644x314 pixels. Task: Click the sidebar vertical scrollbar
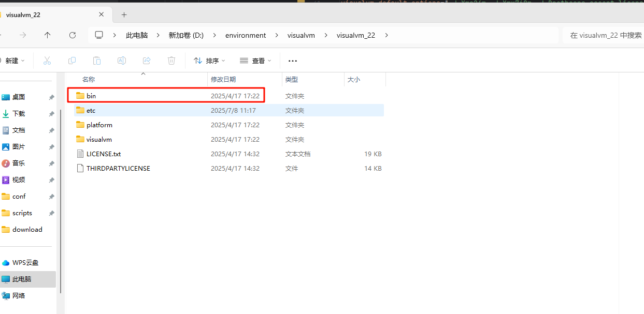click(61, 202)
